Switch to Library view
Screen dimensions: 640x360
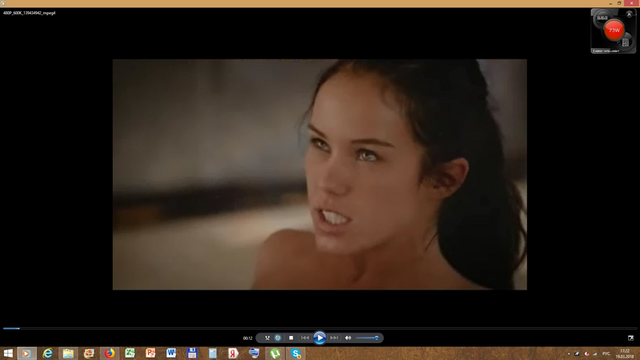coord(631,338)
